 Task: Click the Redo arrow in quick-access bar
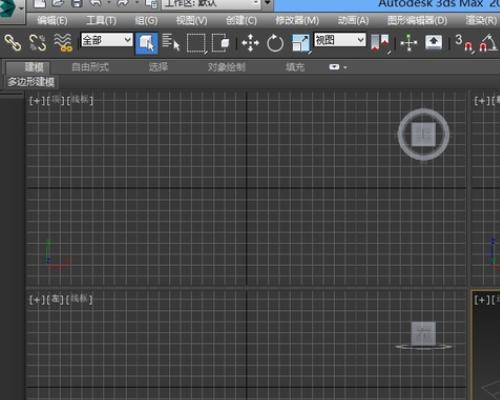click(x=122, y=3)
